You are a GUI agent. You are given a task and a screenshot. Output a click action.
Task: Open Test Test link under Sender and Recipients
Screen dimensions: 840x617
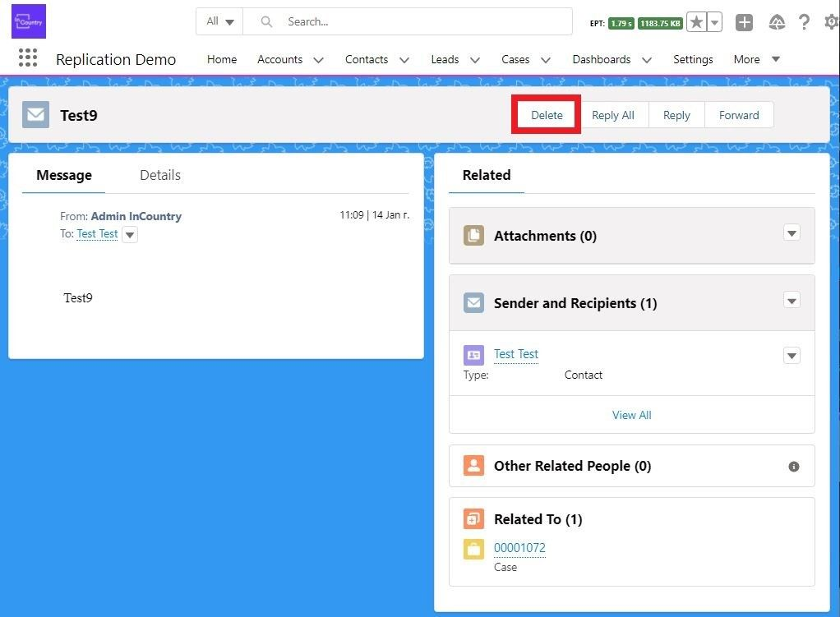516,354
